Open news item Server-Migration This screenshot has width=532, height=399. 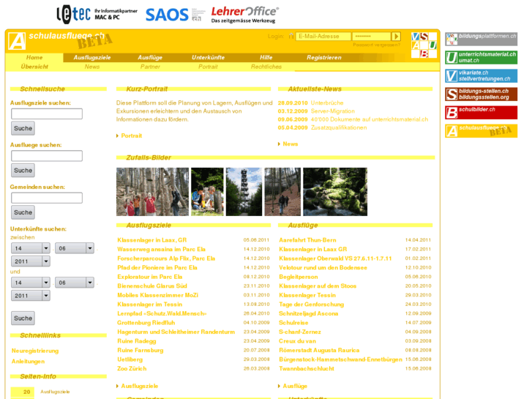point(333,111)
